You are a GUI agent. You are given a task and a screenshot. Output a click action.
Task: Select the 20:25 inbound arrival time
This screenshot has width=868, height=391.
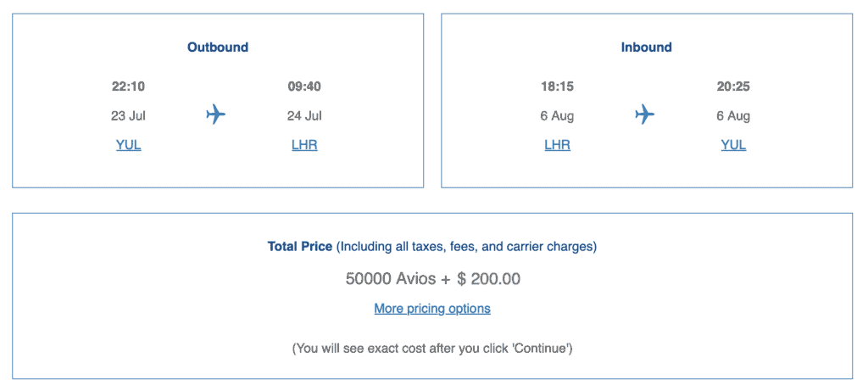tap(733, 87)
